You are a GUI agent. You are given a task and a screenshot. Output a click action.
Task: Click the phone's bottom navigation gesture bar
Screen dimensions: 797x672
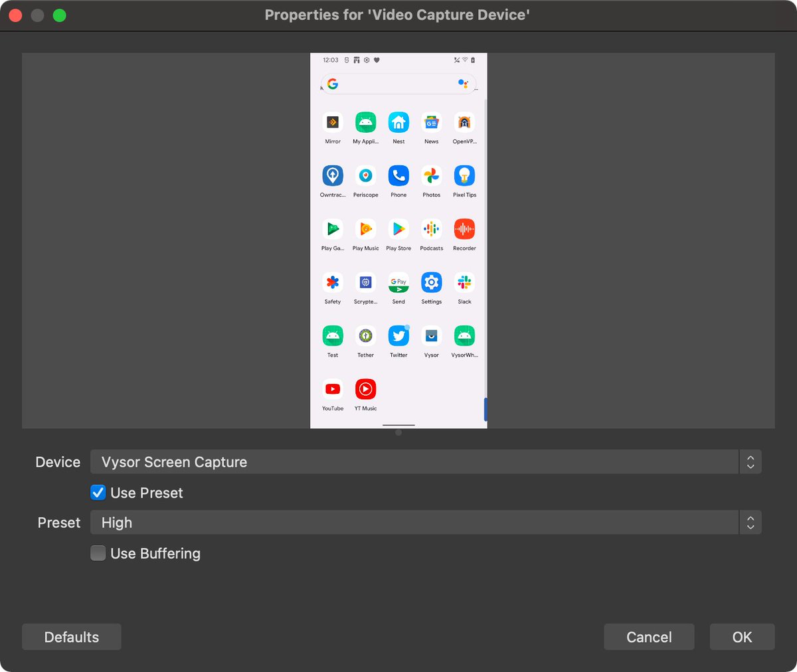(x=398, y=425)
